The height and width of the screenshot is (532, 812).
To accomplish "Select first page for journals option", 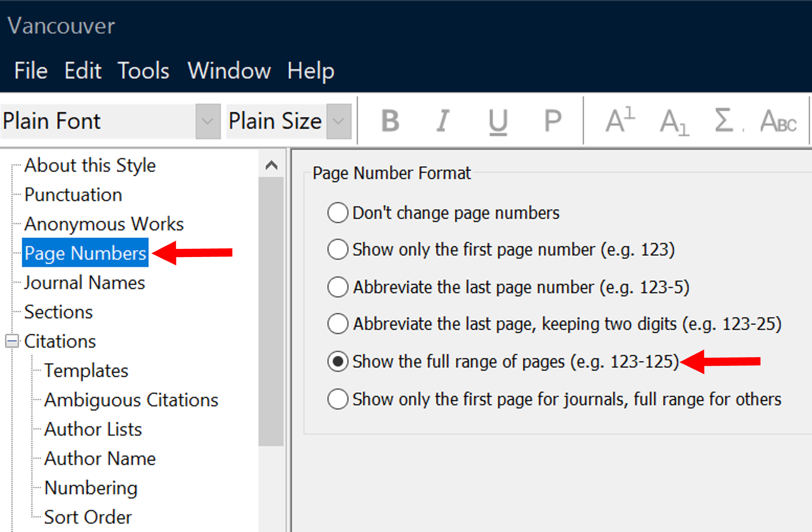I will (338, 399).
